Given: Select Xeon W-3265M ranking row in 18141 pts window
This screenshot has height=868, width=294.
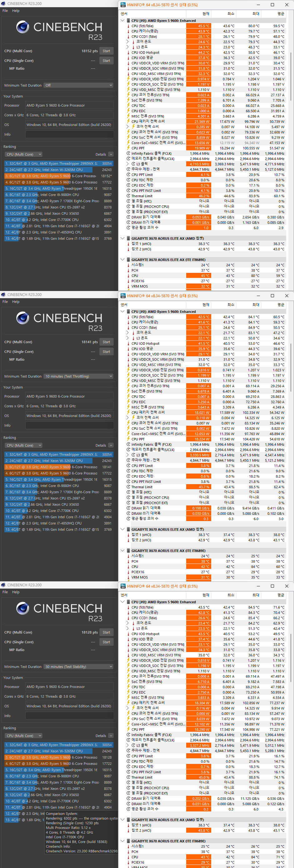Looking at the screenshot, I should pos(59,461).
